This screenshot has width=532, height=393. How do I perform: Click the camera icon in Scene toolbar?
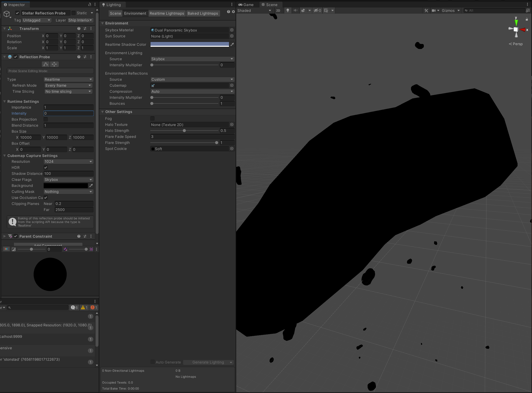434,10
